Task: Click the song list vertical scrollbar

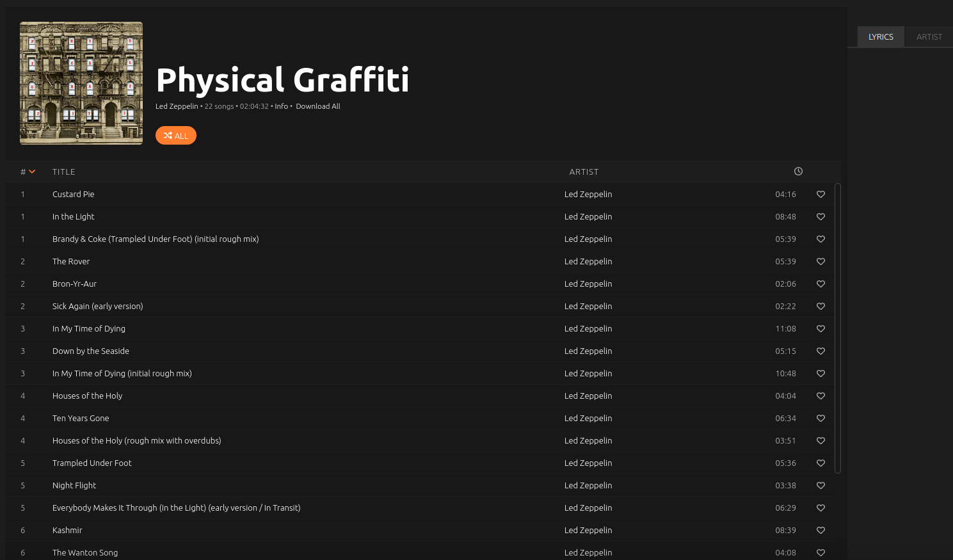Action: [838, 328]
